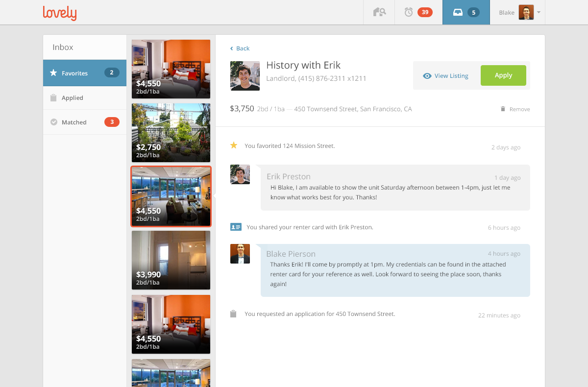
Task: Click the Matched count badge 3
Action: tap(112, 122)
